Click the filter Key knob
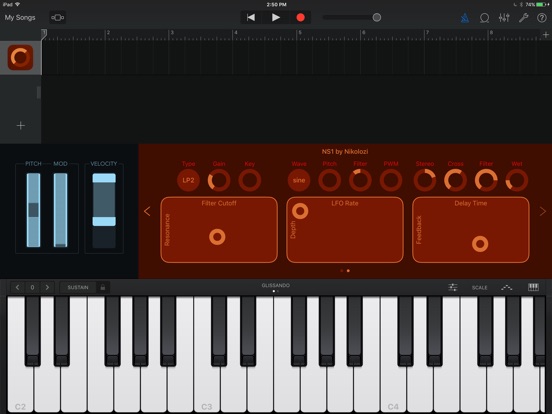This screenshot has width=552, height=414. tap(250, 180)
